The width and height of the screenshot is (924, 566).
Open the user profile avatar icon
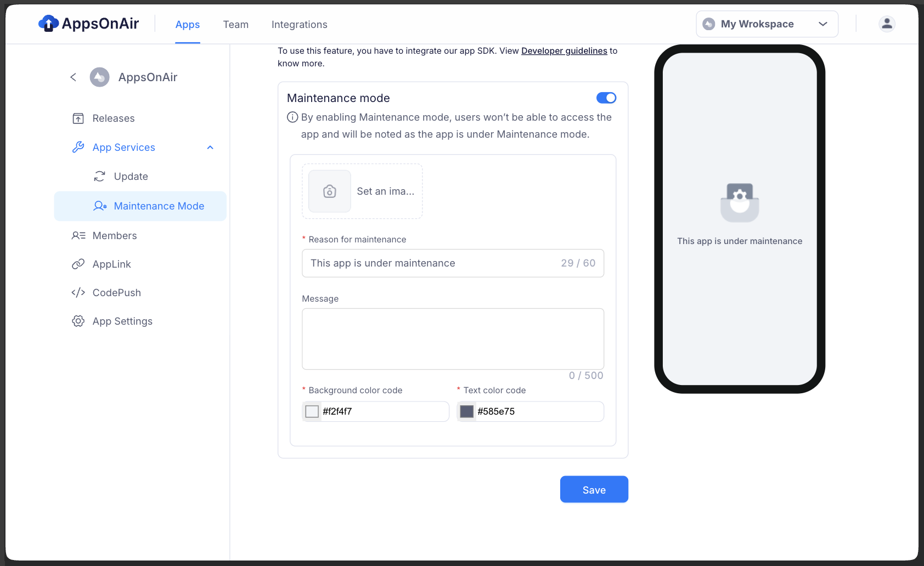[x=887, y=24]
